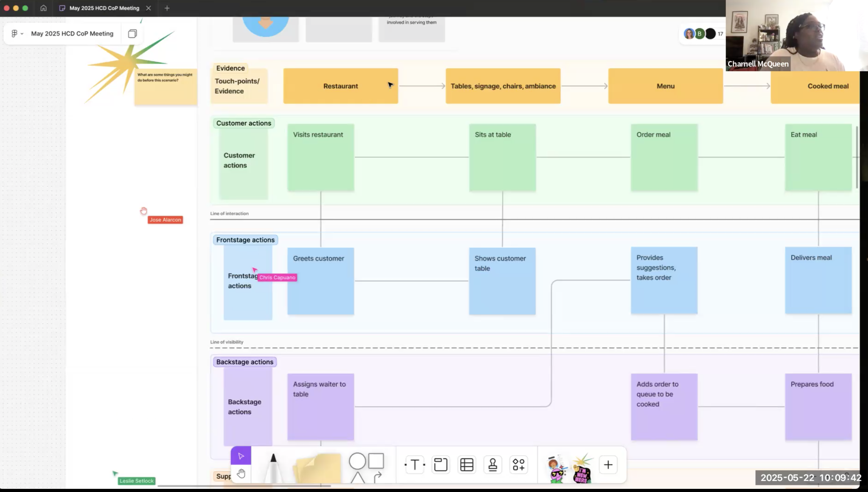Open the FigJam main menu dropdown
Screen dimensions: 868x492
[x=17, y=34]
